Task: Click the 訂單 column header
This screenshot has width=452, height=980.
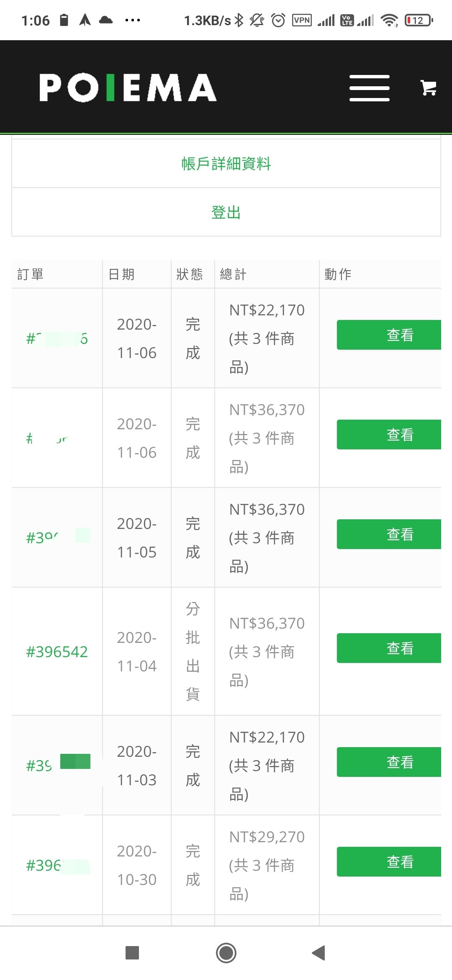Action: (x=30, y=274)
